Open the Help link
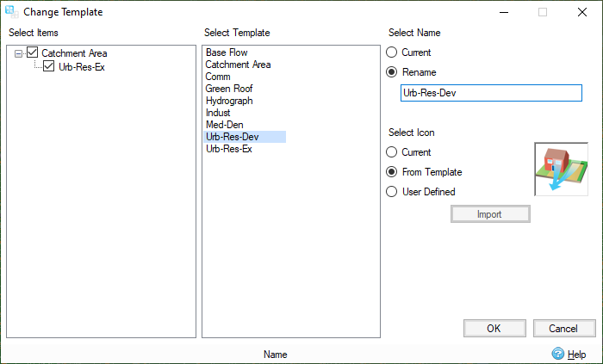603x364 pixels. click(x=576, y=355)
